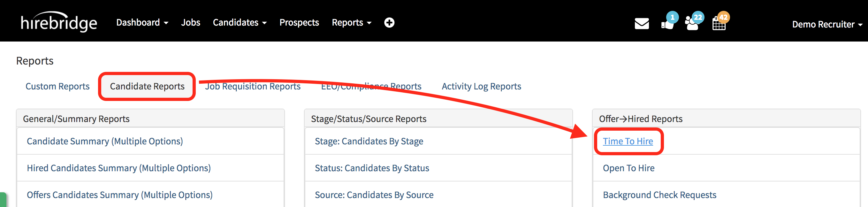
Task: Click the plus circle add icon
Action: (389, 23)
